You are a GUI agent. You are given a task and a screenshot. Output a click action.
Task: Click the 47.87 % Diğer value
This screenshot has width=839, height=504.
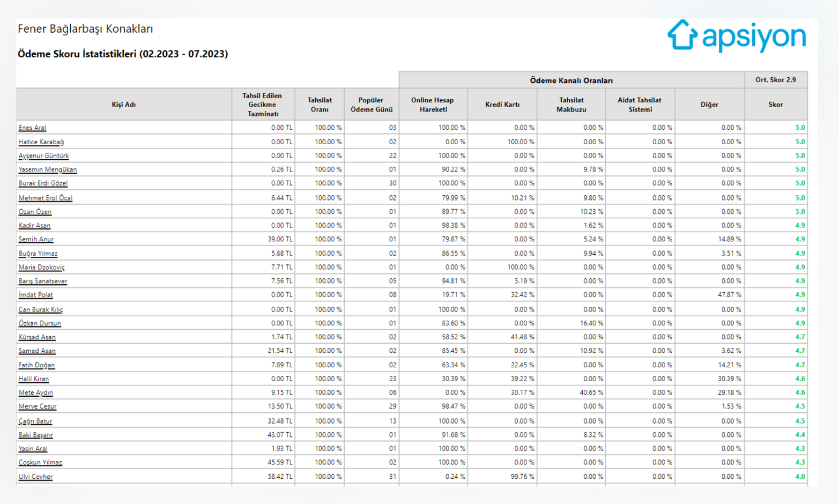pyautogui.click(x=730, y=295)
